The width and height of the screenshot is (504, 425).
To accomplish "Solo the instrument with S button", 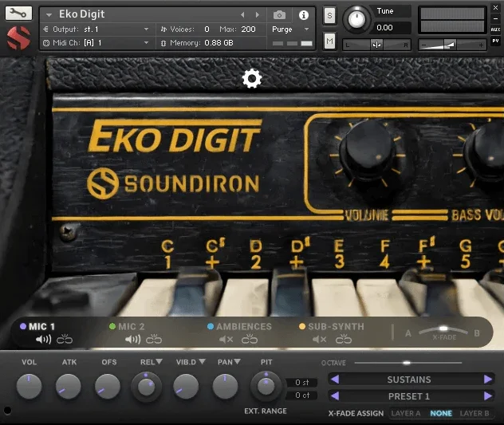I will click(x=329, y=15).
